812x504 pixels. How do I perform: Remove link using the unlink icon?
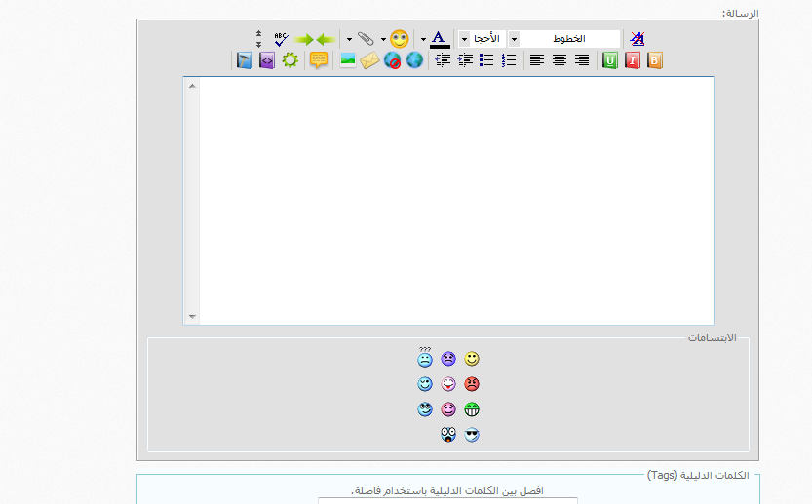point(392,60)
